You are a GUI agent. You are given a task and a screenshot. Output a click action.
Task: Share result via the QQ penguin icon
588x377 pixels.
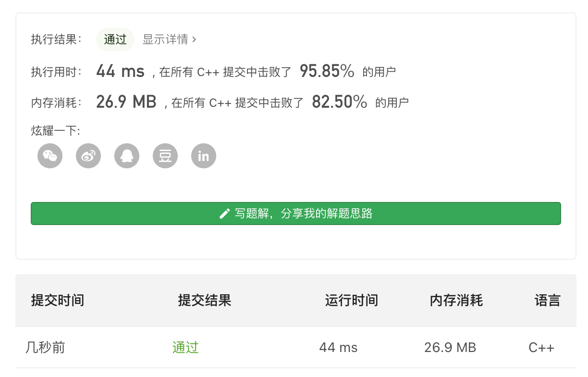coord(127,156)
